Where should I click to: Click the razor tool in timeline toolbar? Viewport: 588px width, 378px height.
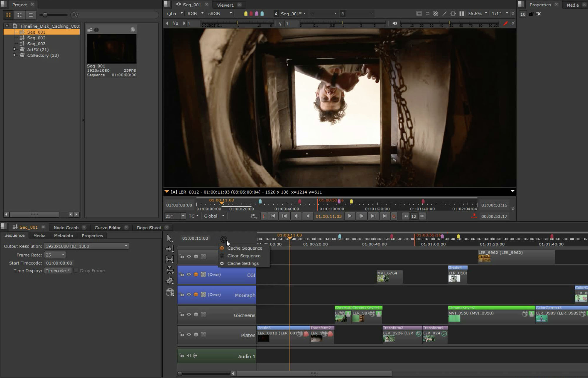pyautogui.click(x=170, y=281)
